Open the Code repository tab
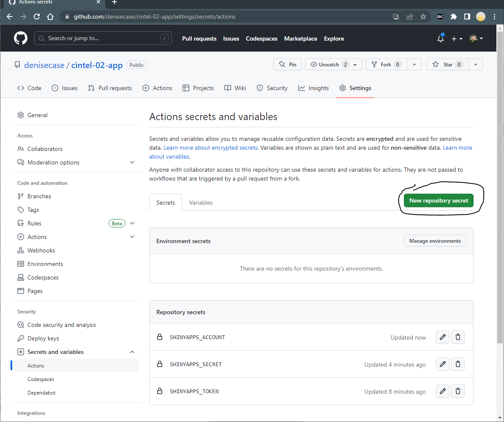Viewport: 504px width, 422px height. (x=29, y=88)
